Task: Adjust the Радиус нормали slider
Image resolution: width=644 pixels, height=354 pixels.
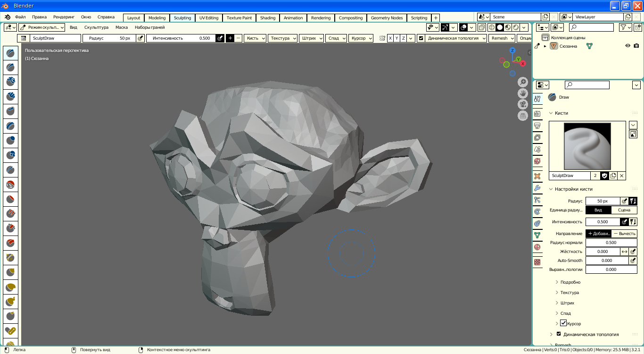Action: coord(611,243)
